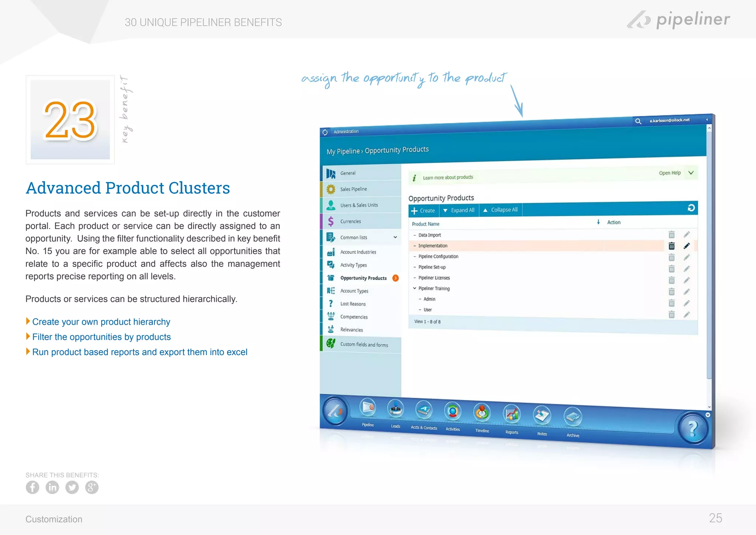
Task: Open the Sales Pipeline settings section
Action: click(361, 189)
